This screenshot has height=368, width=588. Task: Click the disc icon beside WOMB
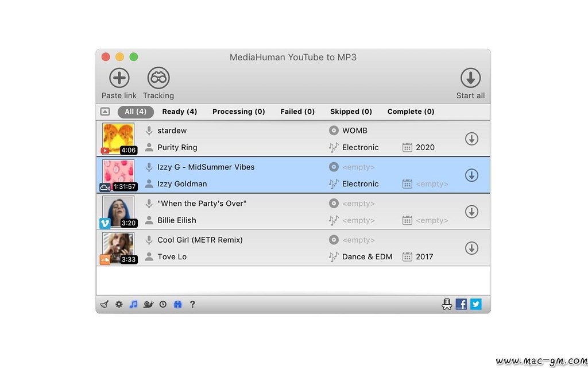tap(334, 131)
